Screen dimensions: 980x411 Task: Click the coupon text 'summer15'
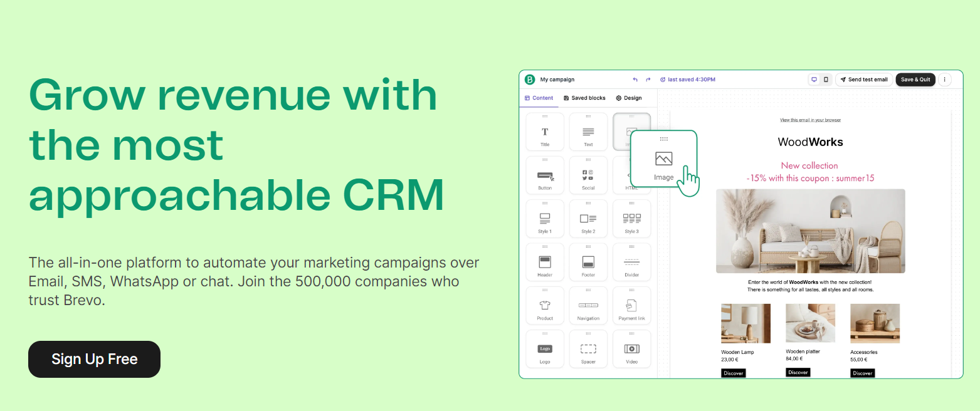pyautogui.click(x=855, y=178)
